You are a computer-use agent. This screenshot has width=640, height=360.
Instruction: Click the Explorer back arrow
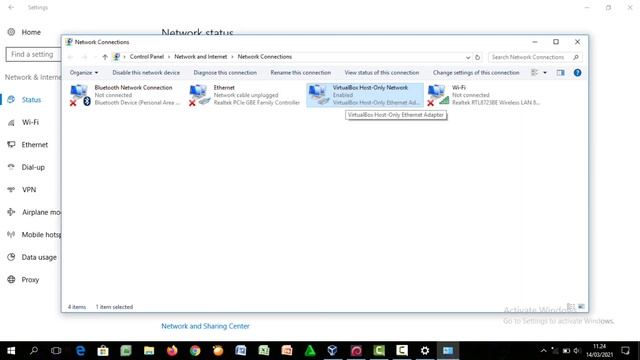point(70,57)
